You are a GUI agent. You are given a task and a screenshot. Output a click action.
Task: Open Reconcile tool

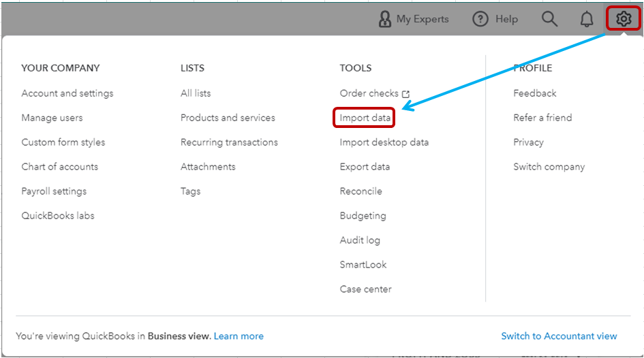click(361, 191)
